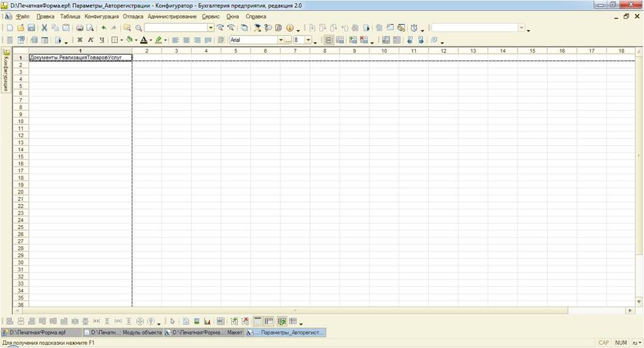This screenshot has width=644, height=348.
Task: Click the Find folder-magnifier icon
Action: (128, 28)
